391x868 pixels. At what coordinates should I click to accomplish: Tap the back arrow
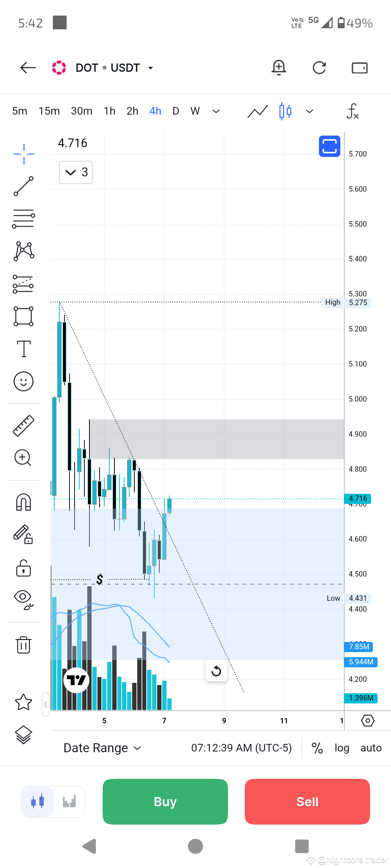[x=28, y=68]
